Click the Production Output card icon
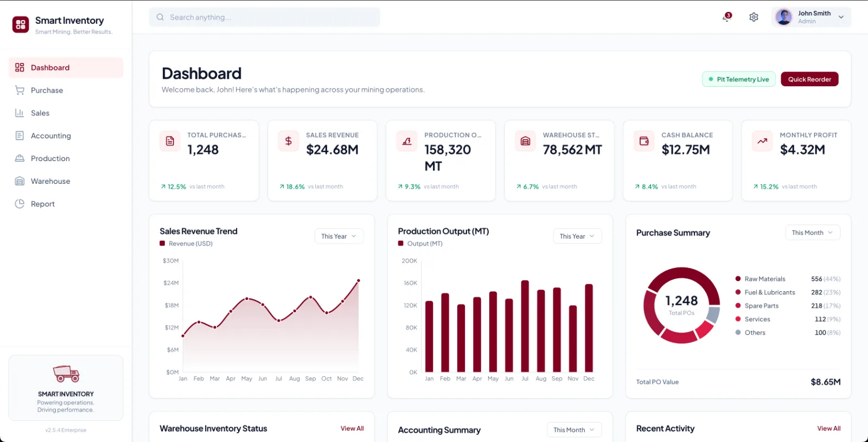 pyautogui.click(x=407, y=141)
